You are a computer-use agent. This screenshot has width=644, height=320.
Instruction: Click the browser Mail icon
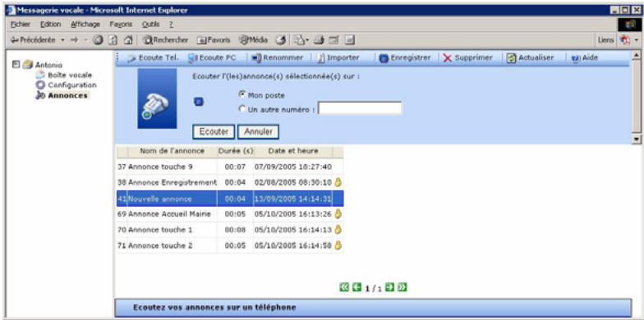coord(299,40)
